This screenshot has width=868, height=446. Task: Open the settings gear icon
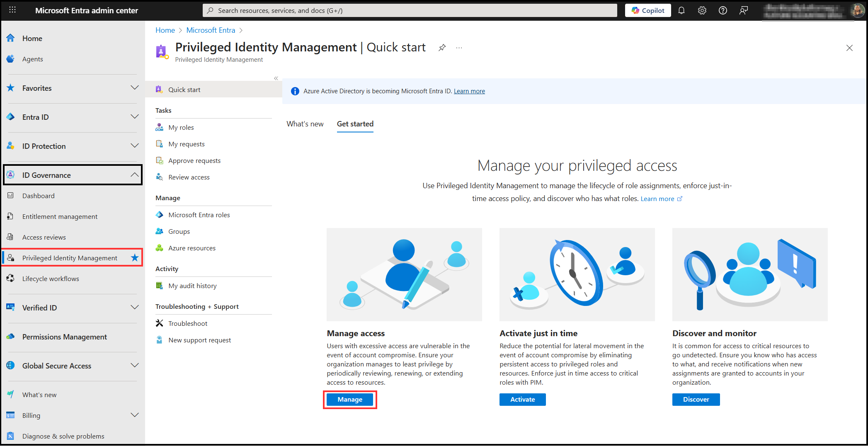click(x=702, y=10)
